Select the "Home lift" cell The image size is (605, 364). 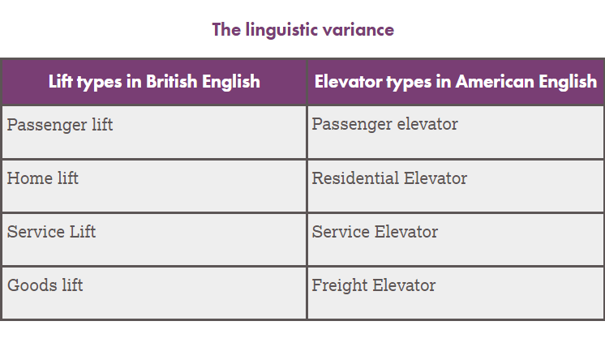[43, 178]
